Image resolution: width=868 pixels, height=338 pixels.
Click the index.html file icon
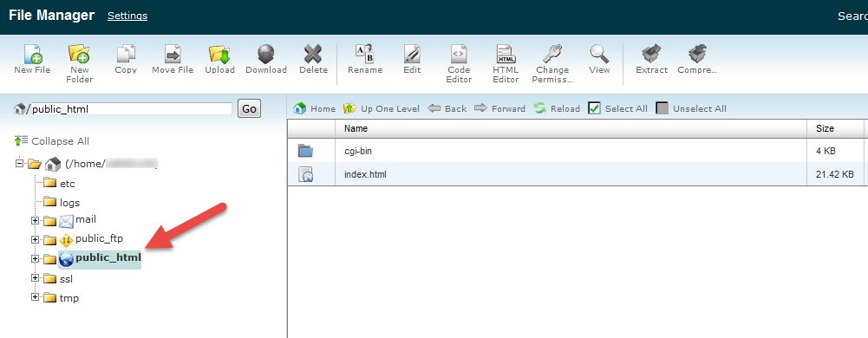tap(305, 175)
